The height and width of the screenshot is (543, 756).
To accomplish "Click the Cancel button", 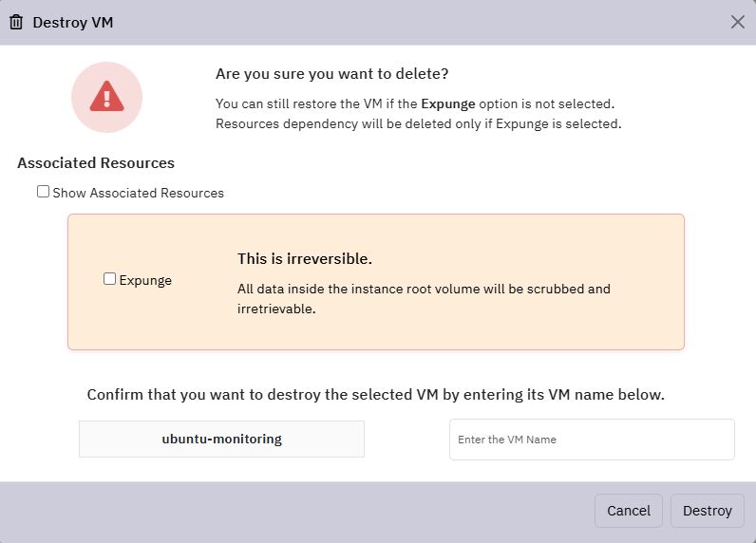I will pos(628,511).
